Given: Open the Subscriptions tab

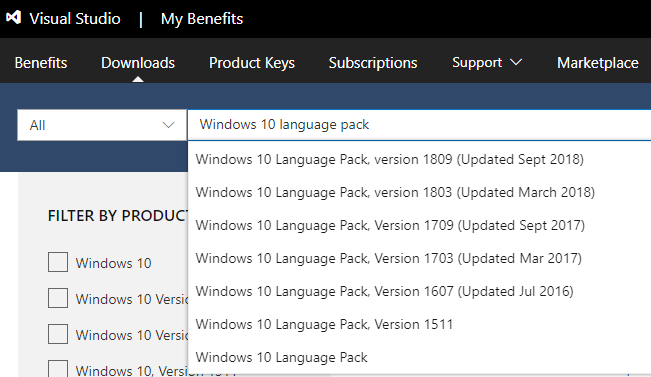Looking at the screenshot, I should (373, 63).
